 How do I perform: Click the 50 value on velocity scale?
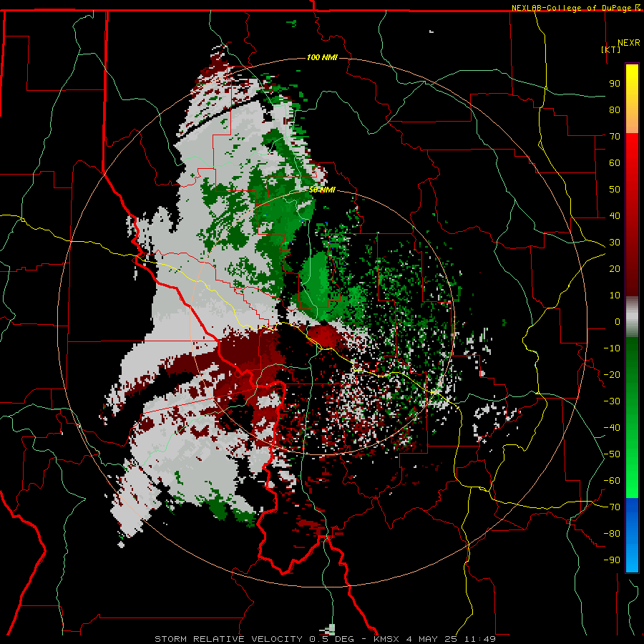(x=615, y=190)
